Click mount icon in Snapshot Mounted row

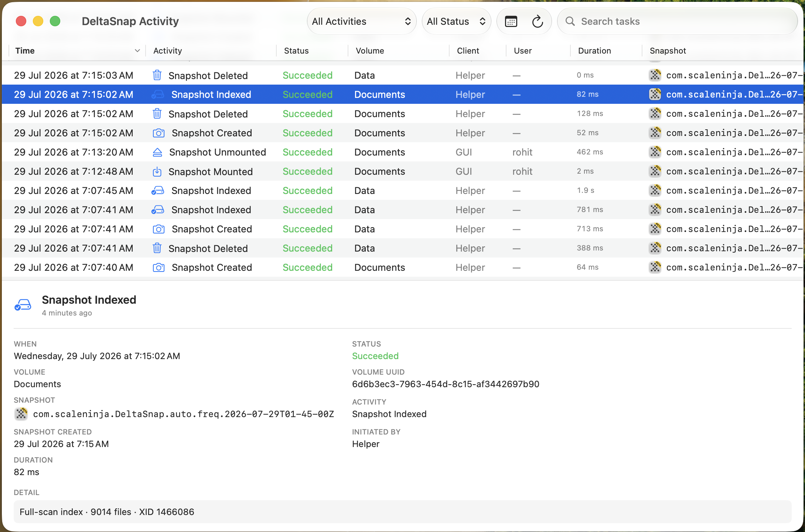(x=157, y=171)
